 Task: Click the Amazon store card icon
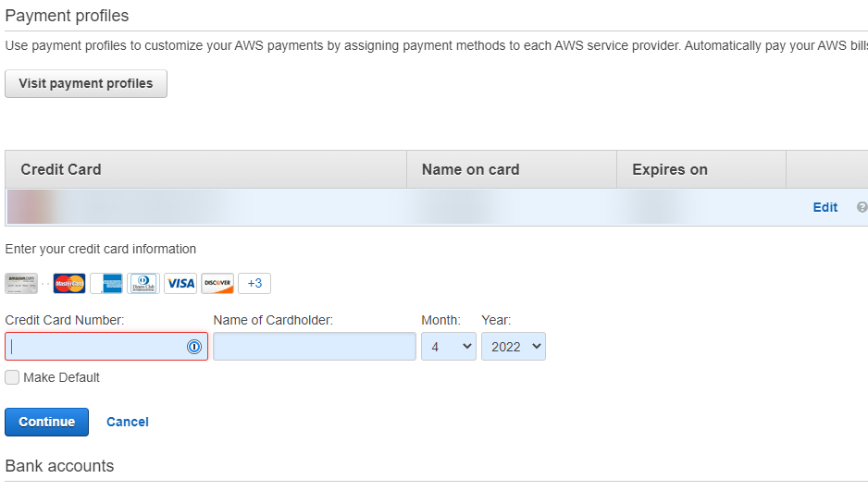pyautogui.click(x=21, y=283)
